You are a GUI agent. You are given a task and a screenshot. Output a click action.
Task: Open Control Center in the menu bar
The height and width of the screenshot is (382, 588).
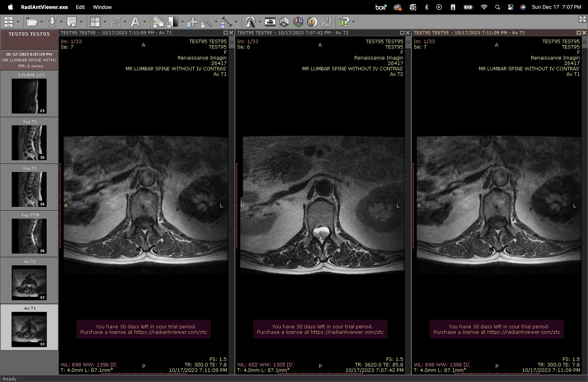[510, 7]
